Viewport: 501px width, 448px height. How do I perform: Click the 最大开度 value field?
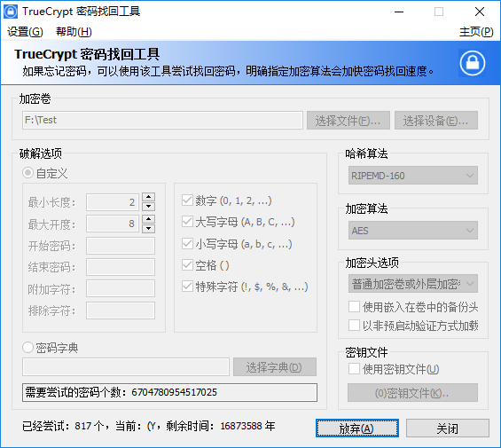(x=113, y=224)
